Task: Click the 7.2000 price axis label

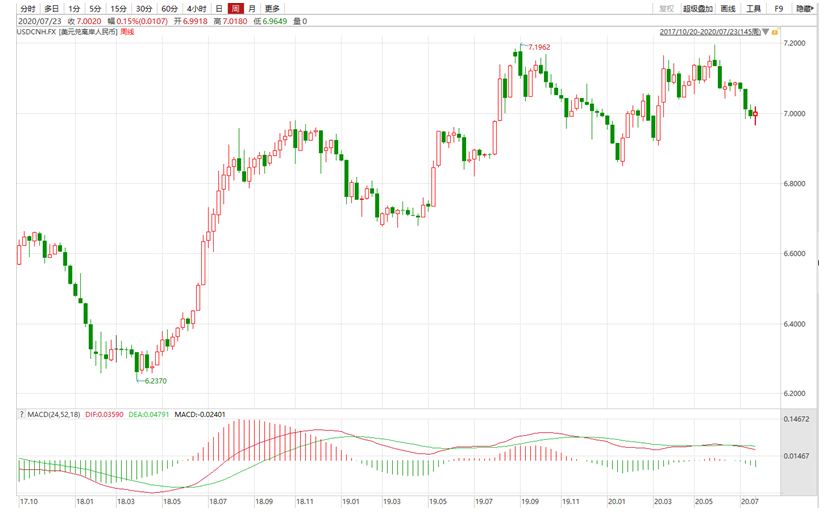Action: pyautogui.click(x=794, y=43)
